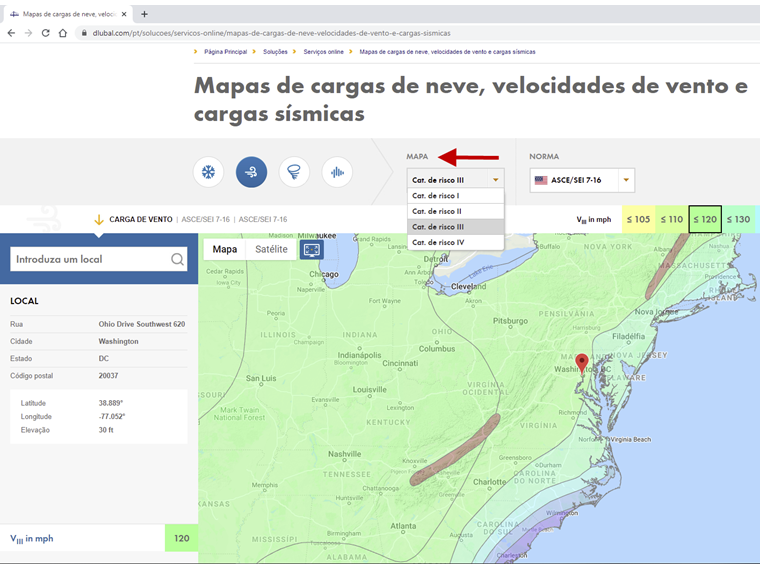Select the snow load snowflake icon

208,172
